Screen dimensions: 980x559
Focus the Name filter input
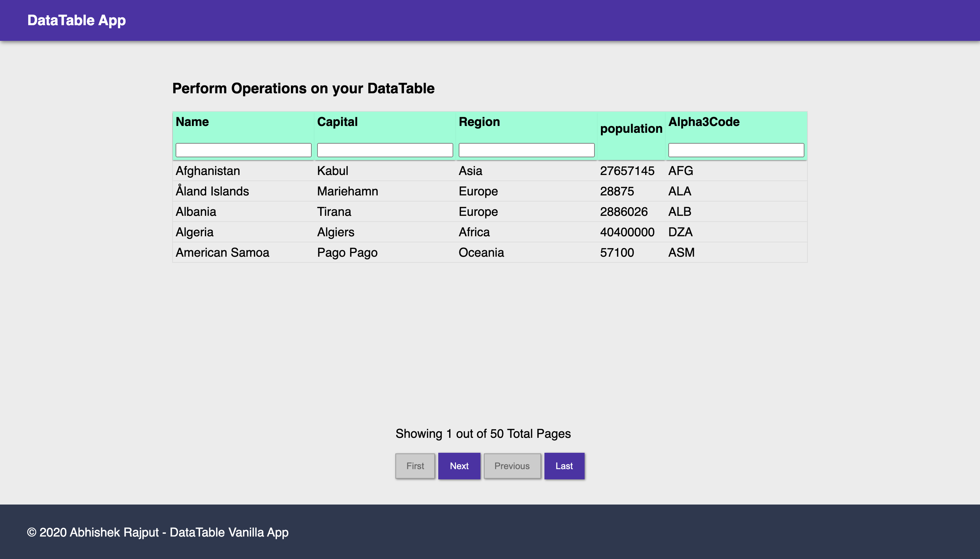(243, 150)
